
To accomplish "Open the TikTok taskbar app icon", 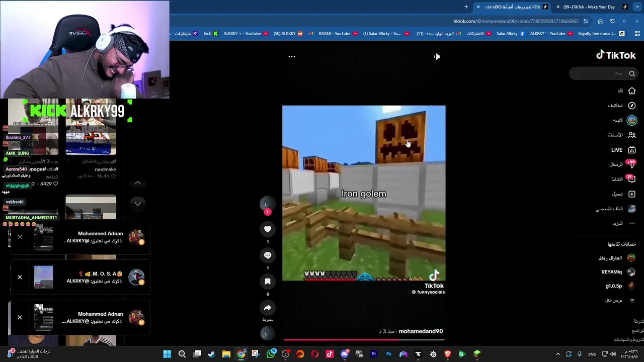I will click(x=330, y=354).
